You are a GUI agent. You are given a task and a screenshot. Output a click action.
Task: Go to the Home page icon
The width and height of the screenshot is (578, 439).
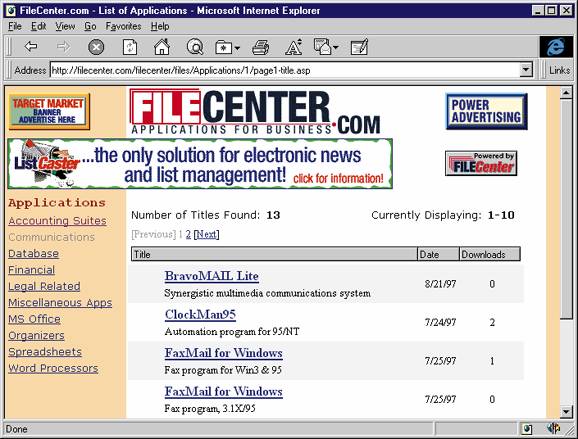[x=162, y=47]
